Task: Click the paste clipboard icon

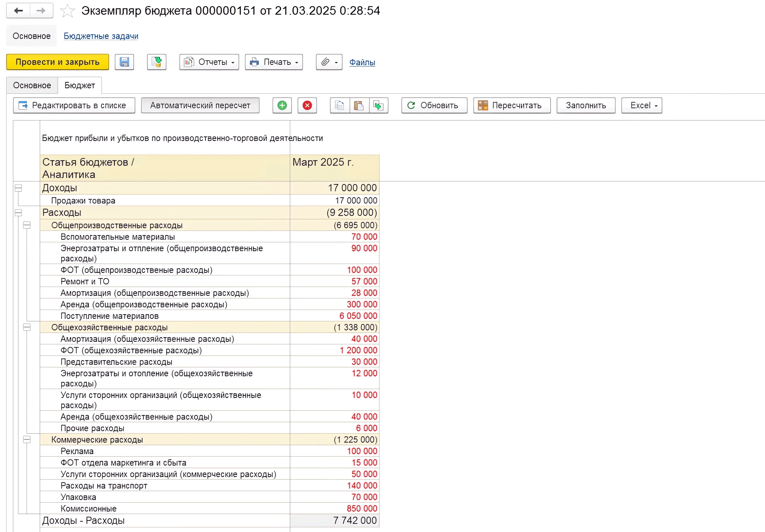Action: [359, 106]
